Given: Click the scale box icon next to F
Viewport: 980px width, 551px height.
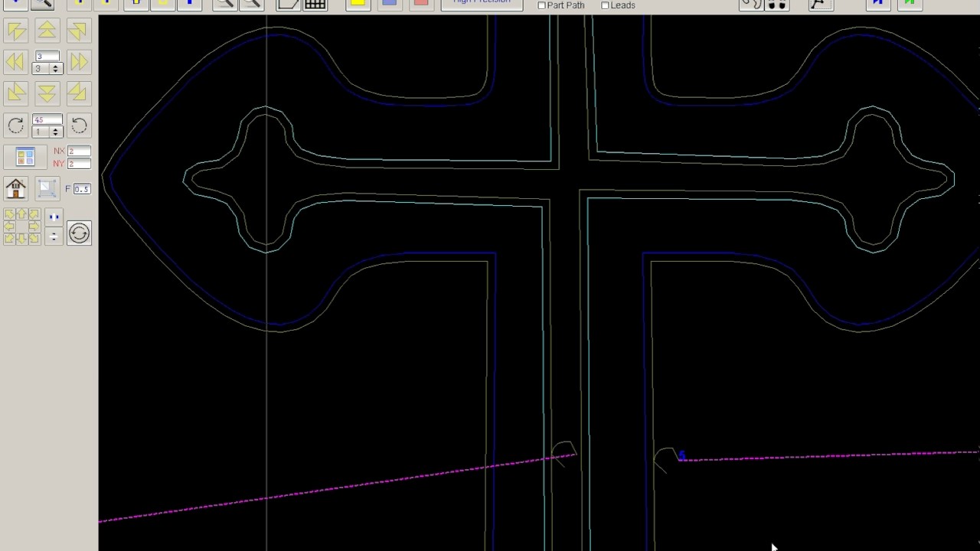Looking at the screenshot, I should pos(46,189).
